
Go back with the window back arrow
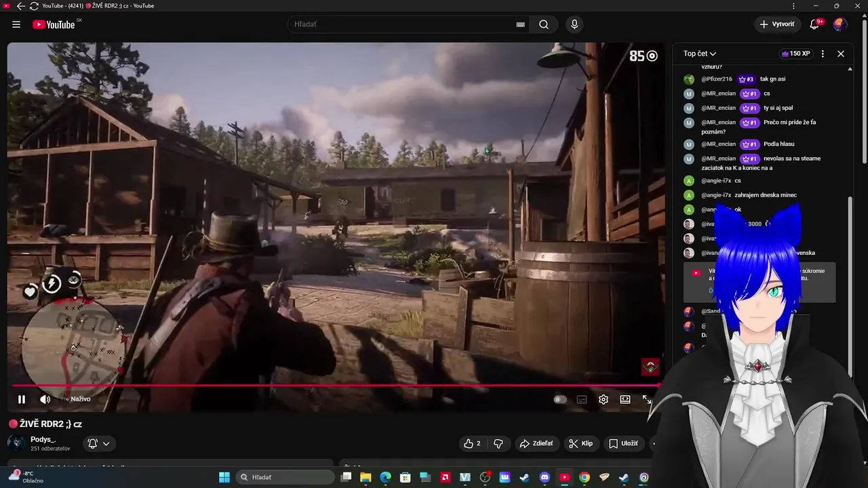[20, 6]
